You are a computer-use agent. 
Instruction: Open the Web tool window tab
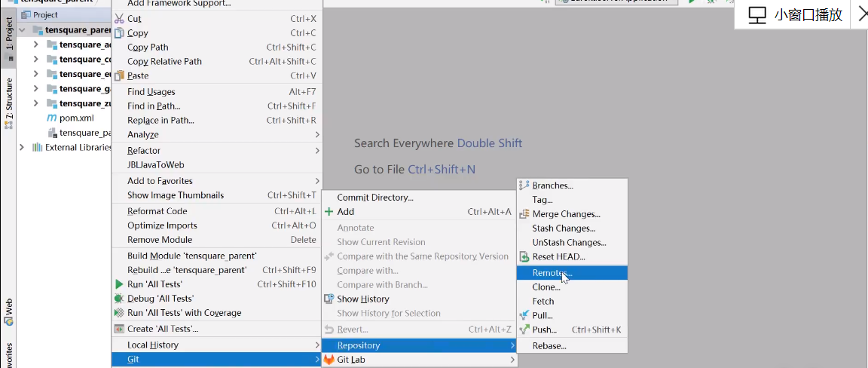point(9,312)
